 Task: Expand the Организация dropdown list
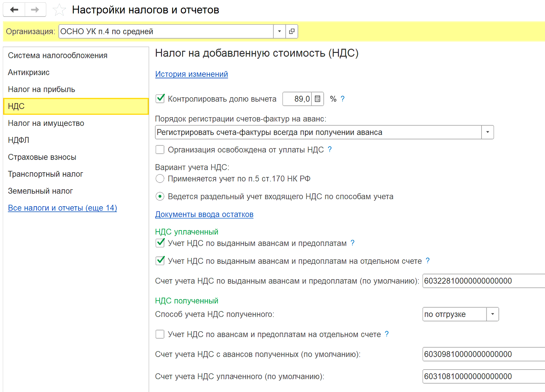[279, 31]
